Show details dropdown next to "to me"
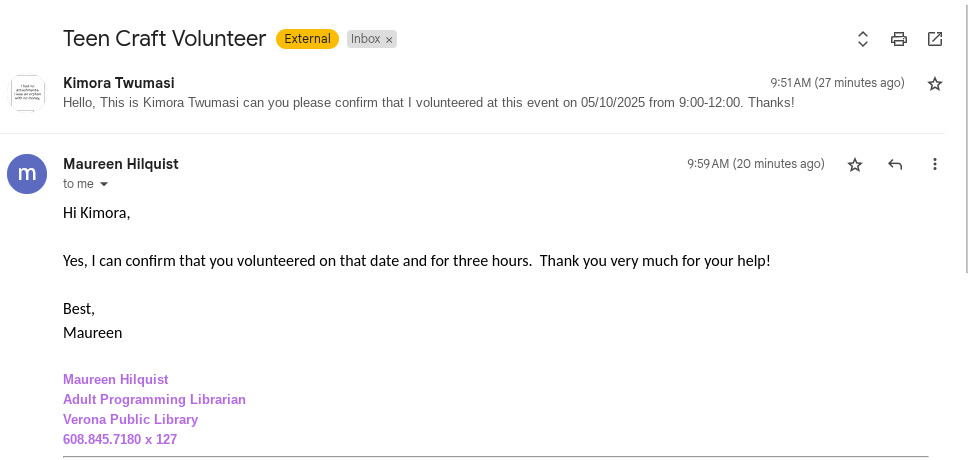This screenshot has height=460, width=968. coord(103,185)
